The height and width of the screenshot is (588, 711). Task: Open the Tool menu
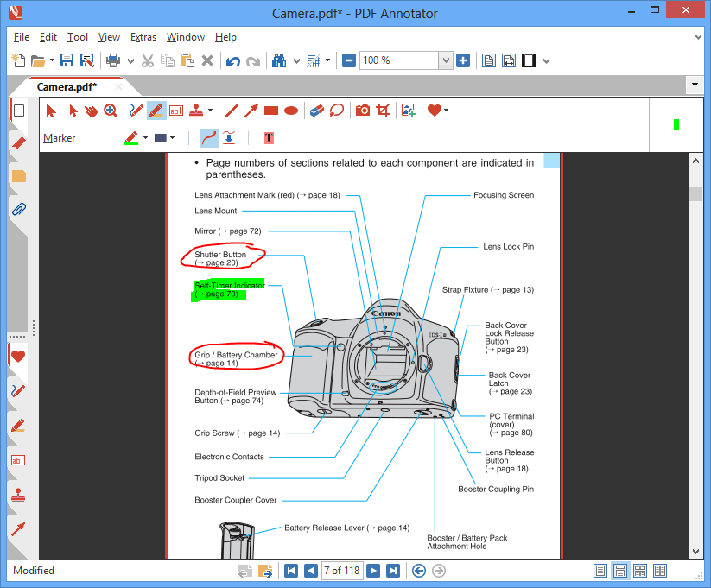tap(78, 37)
